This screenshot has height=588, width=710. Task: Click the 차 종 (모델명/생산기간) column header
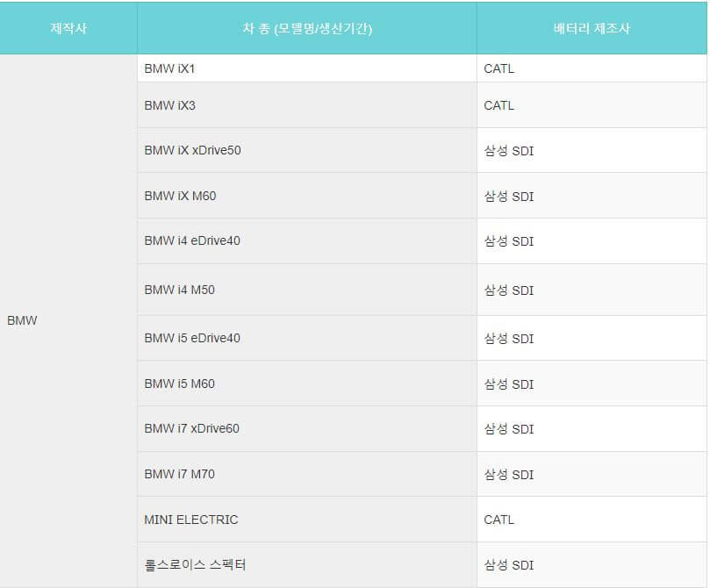307,28
